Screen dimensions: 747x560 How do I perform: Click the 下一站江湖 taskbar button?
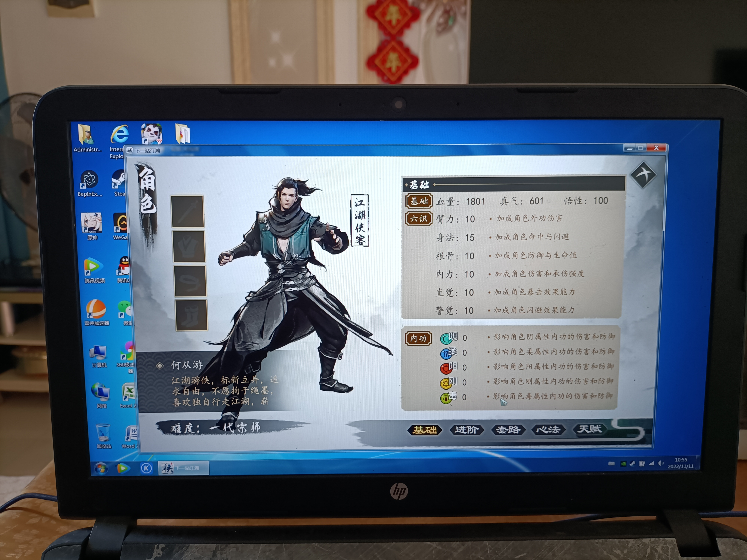(183, 468)
